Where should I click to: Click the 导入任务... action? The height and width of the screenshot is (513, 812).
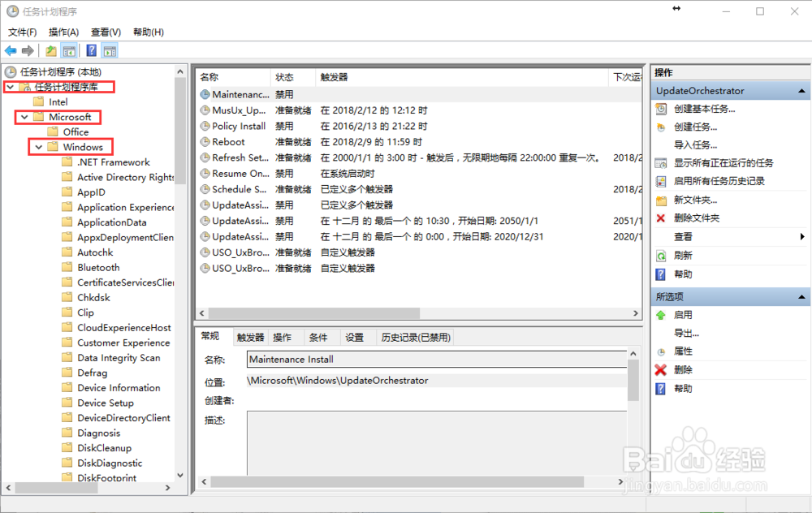click(696, 145)
